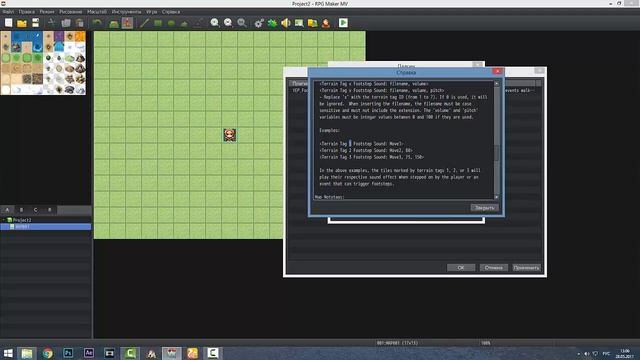The image size is (640, 360).
Task: Click the Cut scissors icon
Action: click(52, 23)
